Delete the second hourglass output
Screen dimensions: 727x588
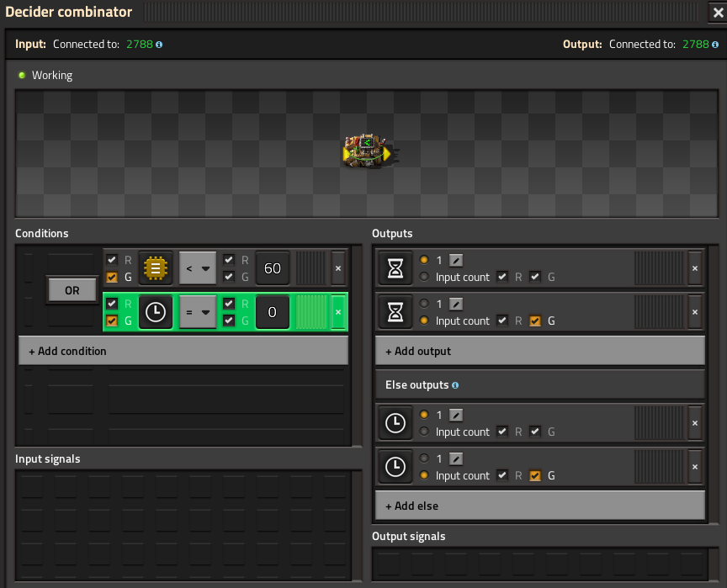point(695,312)
